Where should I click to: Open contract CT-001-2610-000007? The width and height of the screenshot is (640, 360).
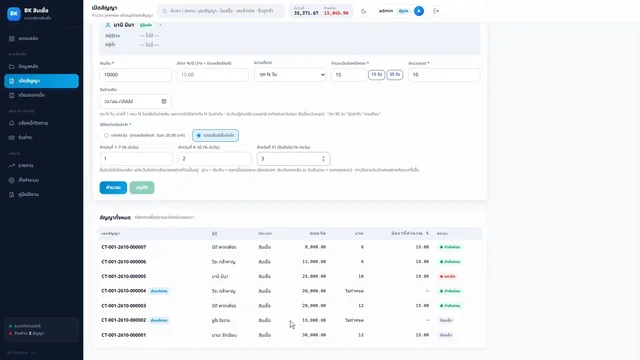coord(124,247)
